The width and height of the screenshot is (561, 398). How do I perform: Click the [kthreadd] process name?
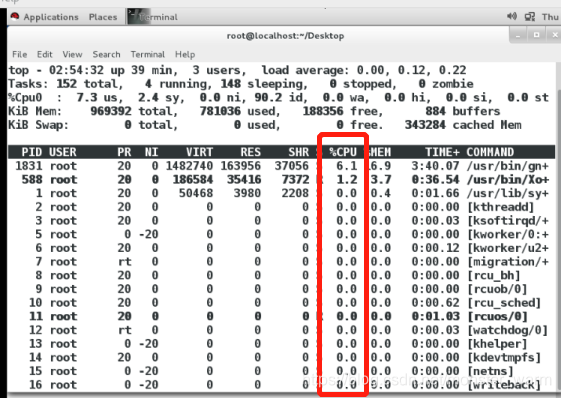click(x=501, y=207)
